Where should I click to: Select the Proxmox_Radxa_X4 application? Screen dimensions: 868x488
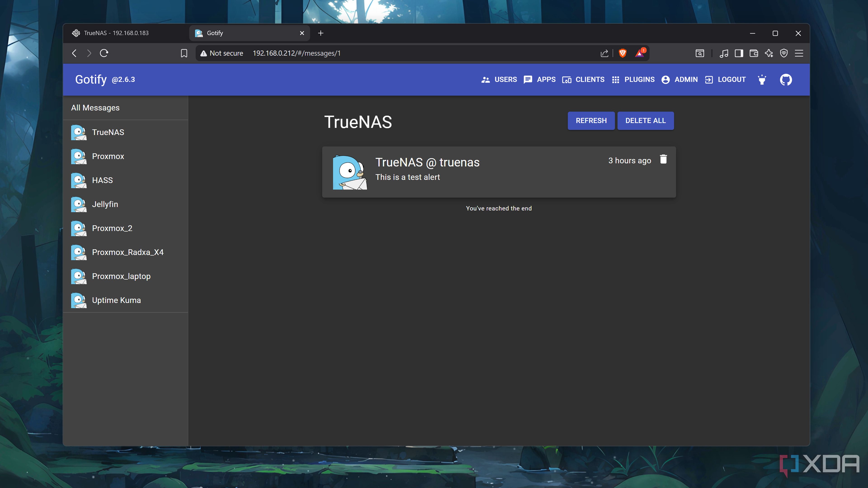[125, 252]
